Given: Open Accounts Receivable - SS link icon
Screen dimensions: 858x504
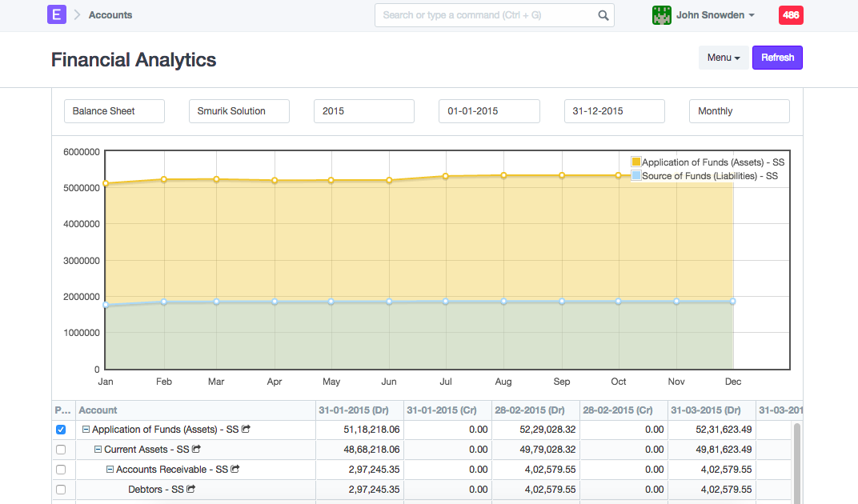Looking at the screenshot, I should (236, 470).
